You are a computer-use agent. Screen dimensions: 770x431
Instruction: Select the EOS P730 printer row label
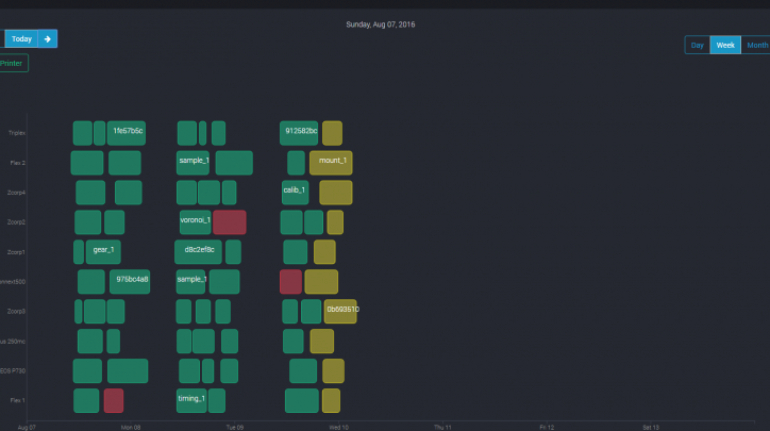[13, 371]
